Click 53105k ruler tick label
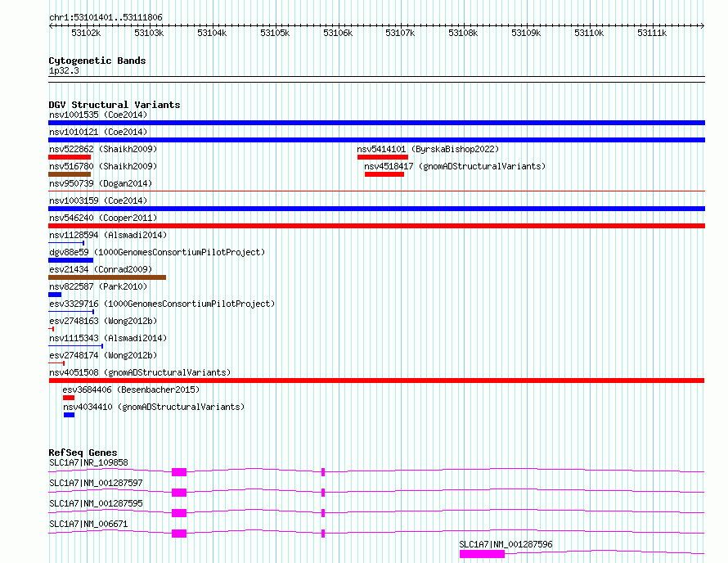This screenshot has width=728, height=563. coord(275,33)
